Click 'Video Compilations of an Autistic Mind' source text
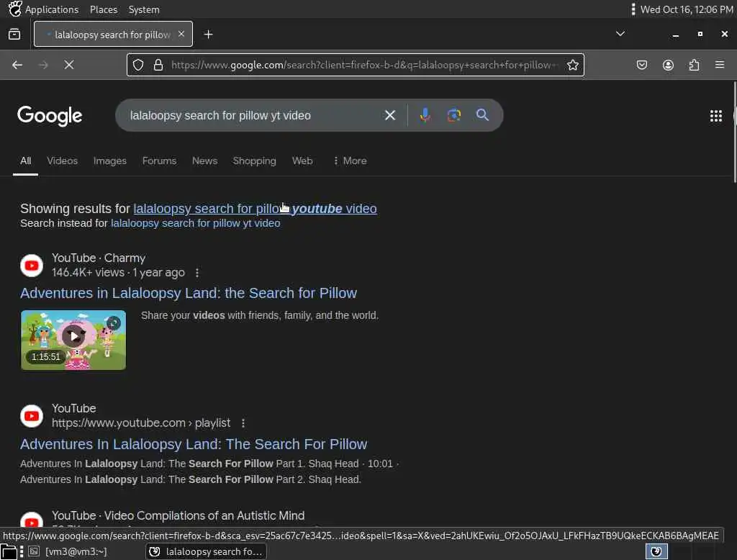The image size is (737, 560). [x=204, y=516]
